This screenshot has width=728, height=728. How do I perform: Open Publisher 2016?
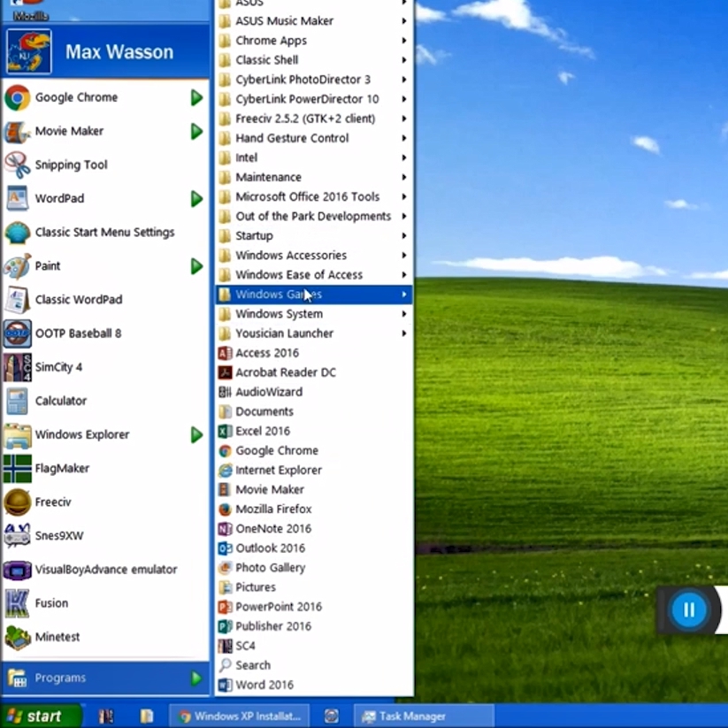click(314, 626)
